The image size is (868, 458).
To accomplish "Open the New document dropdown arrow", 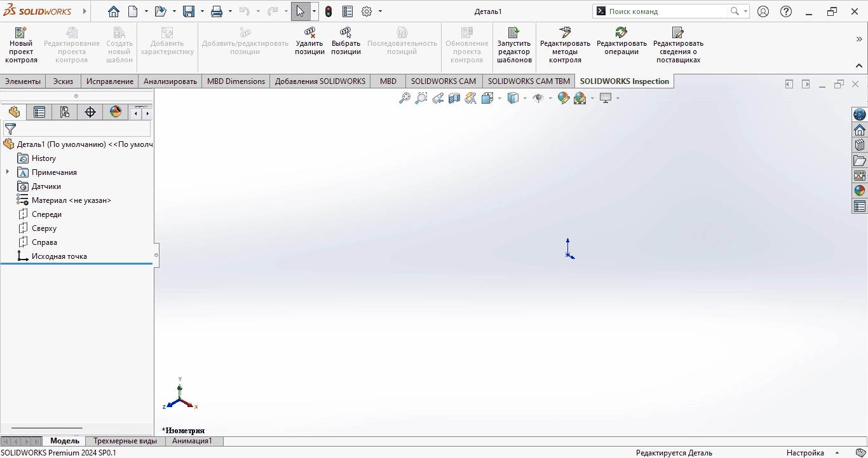I will pyautogui.click(x=146, y=11).
